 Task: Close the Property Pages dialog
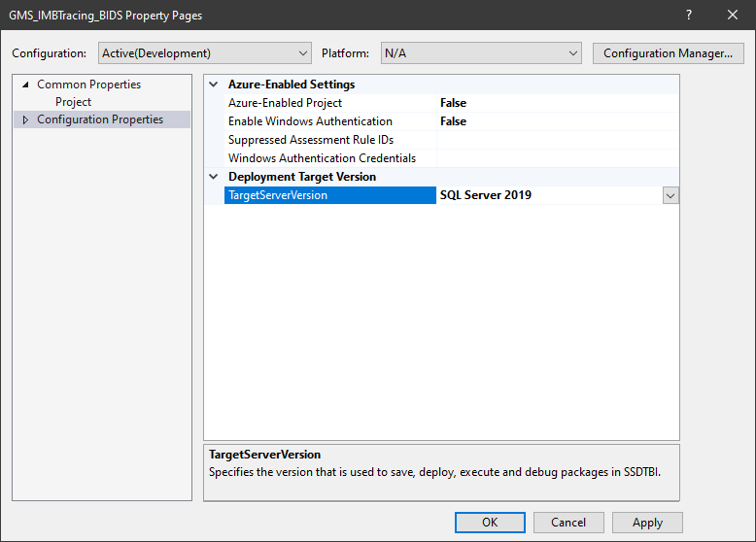coord(733,16)
